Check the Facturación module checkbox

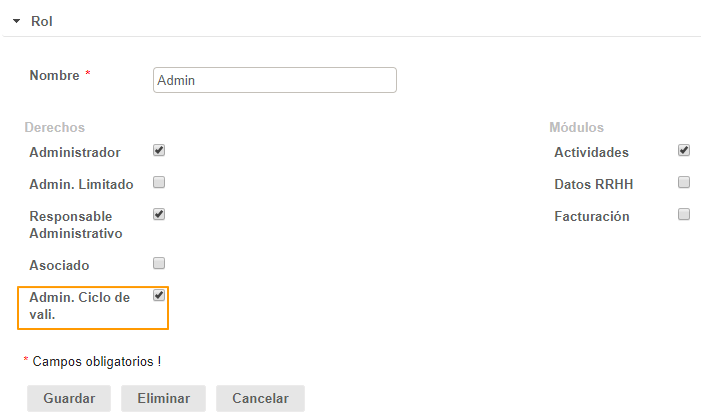click(x=684, y=214)
